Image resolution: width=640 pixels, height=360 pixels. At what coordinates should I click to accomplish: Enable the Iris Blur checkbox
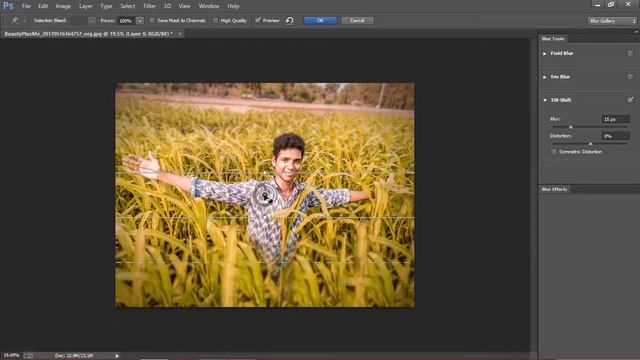[x=630, y=76]
